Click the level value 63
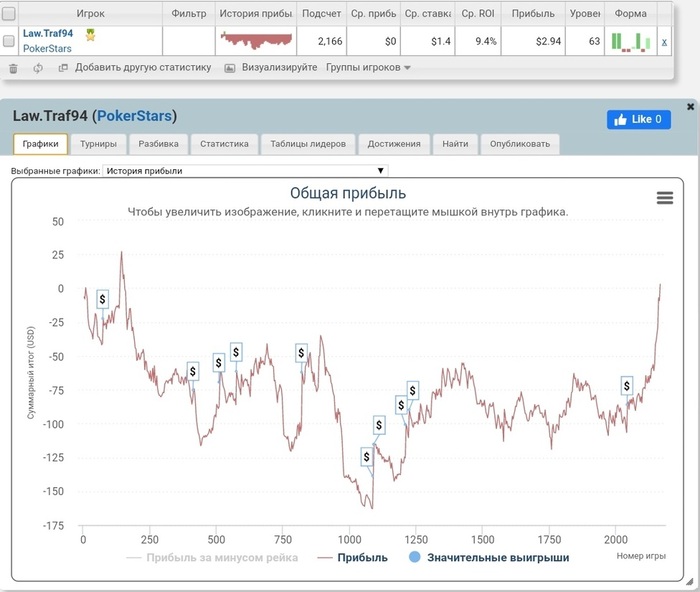 pos(594,42)
